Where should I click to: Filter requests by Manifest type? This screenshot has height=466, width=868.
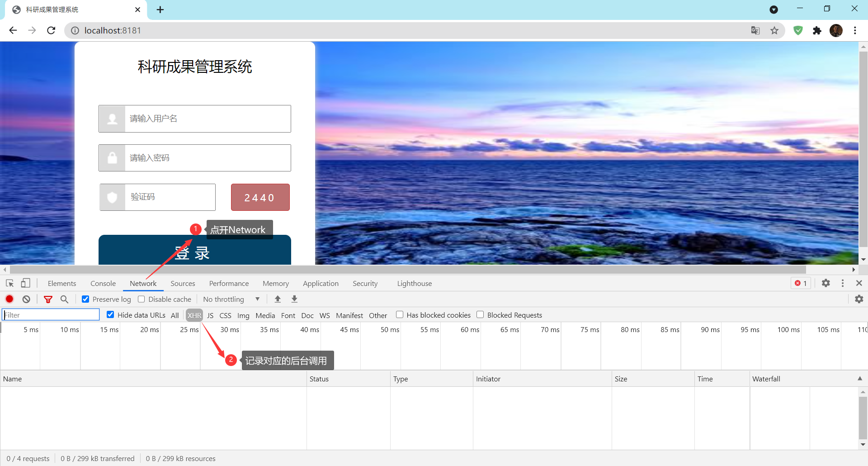pyautogui.click(x=349, y=315)
